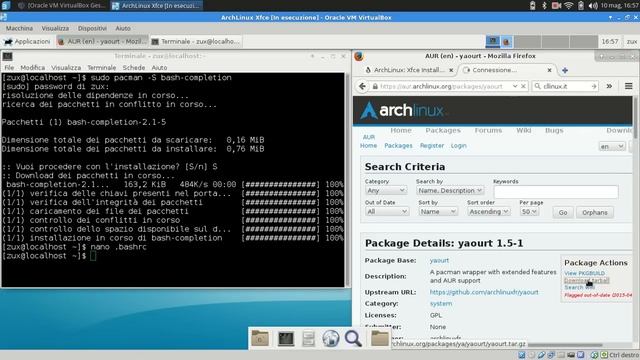
Task: Open upstream GitHub URL link
Action: [484, 292]
